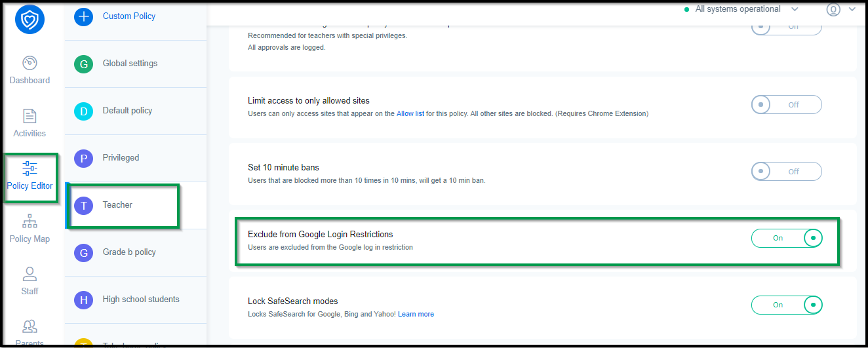868x348 pixels.
Task: Click the Grade b policy G avatar
Action: tap(84, 252)
